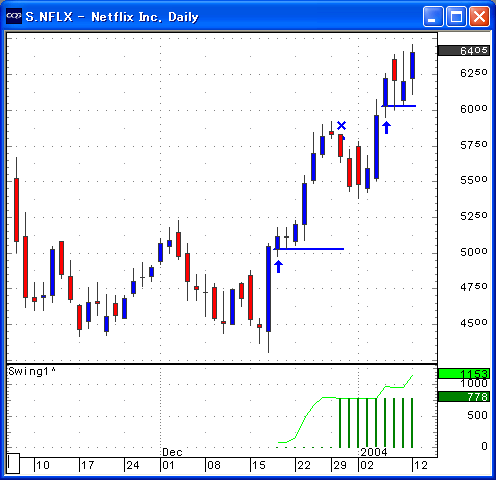Click date label 12 on the time axis
This screenshot has height=480, width=496.
tap(421, 465)
